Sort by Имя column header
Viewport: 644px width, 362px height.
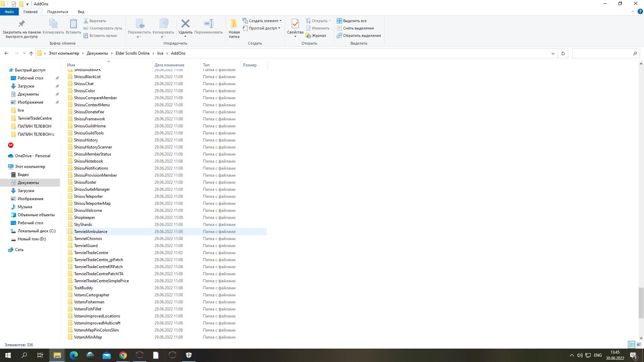click(x=109, y=65)
